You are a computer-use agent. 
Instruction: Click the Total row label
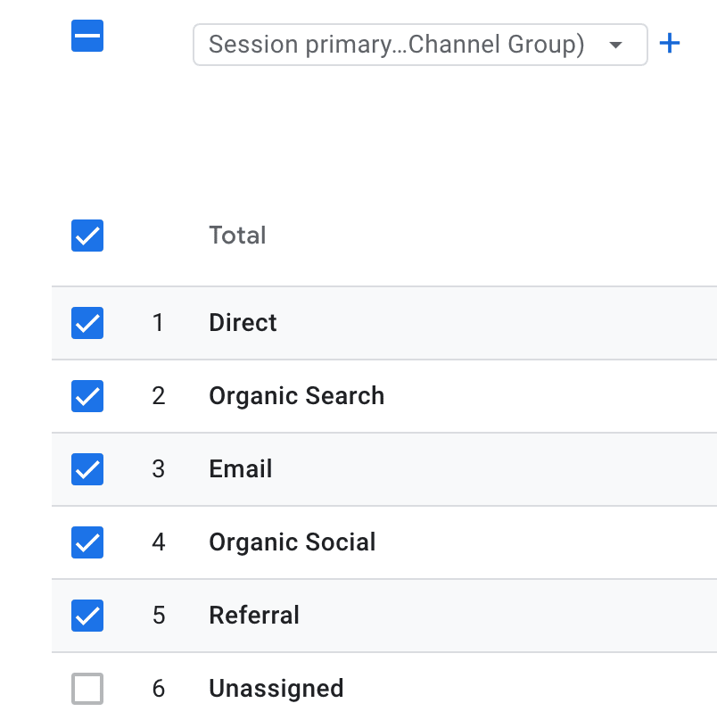tap(237, 236)
